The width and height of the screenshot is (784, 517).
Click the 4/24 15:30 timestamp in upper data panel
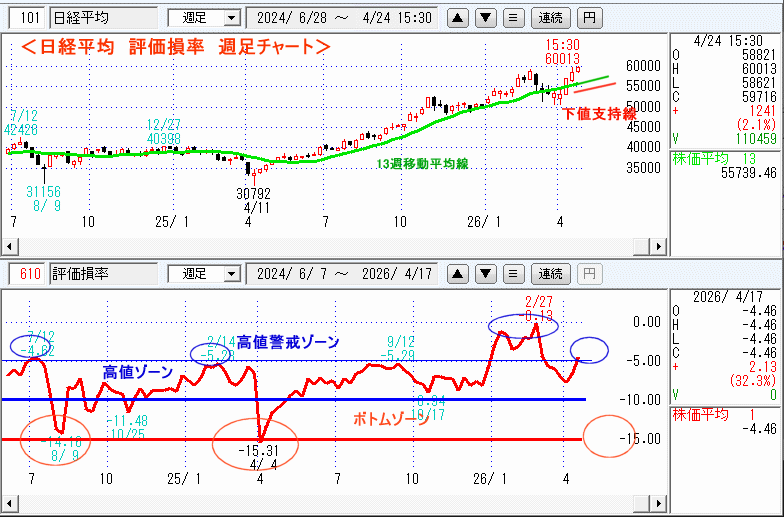point(728,41)
